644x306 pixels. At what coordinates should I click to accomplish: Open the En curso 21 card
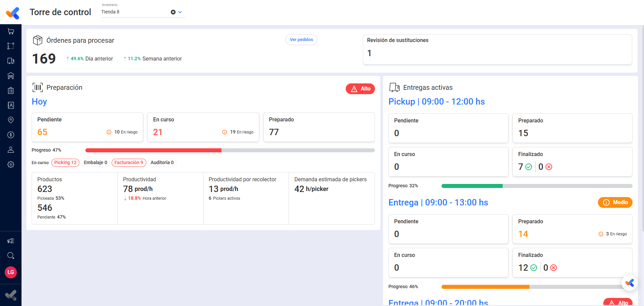coord(203,127)
